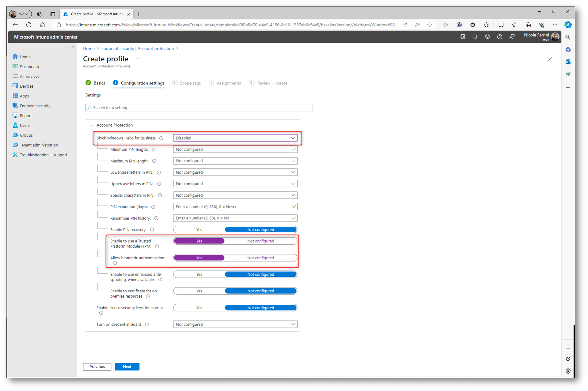Open Turn on Credential Guard dropdown

(x=235, y=324)
